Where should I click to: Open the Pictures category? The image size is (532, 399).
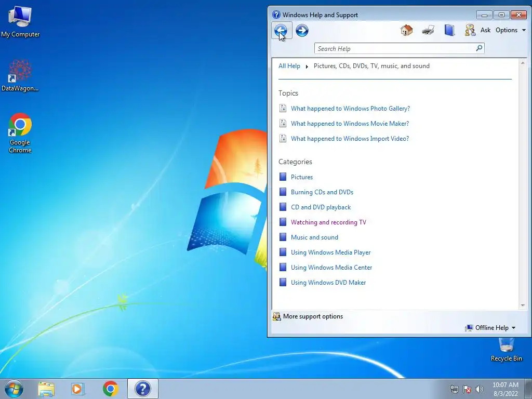pyautogui.click(x=302, y=177)
